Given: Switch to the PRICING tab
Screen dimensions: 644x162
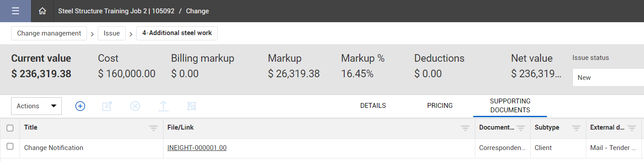Looking at the screenshot, I should 440,106.
